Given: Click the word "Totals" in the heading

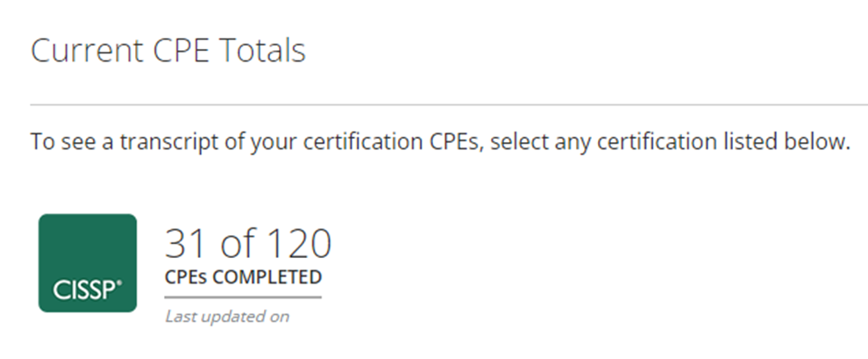Looking at the screenshot, I should coord(262,50).
